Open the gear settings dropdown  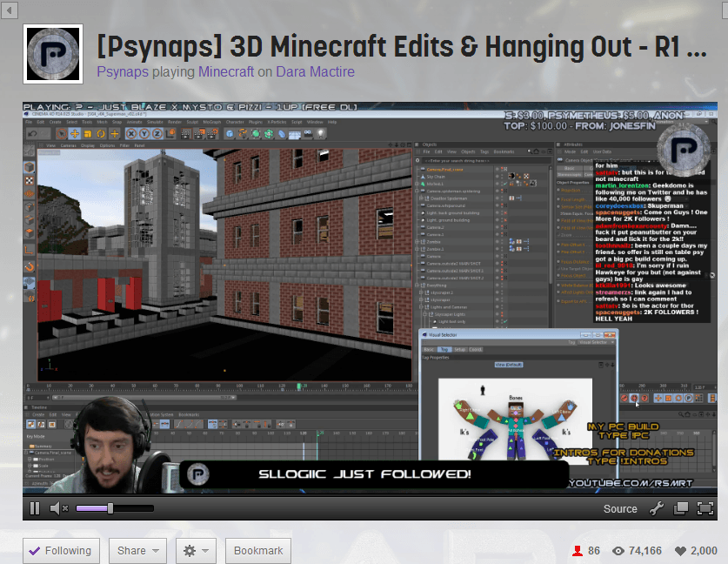pyautogui.click(x=196, y=551)
